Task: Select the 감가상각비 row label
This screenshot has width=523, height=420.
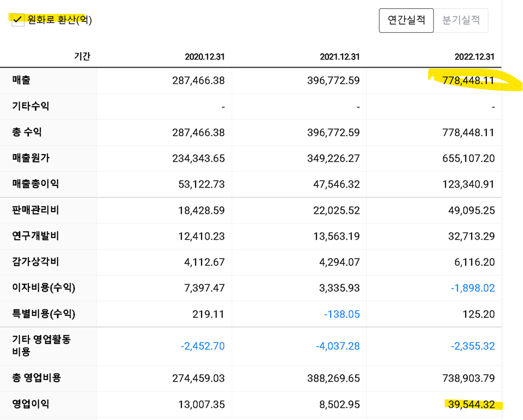Action: point(36,261)
